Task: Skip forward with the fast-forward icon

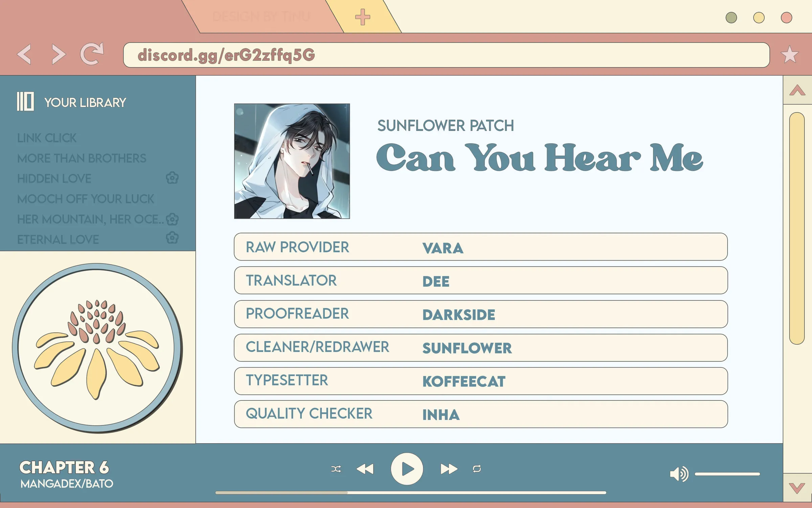Action: [449, 469]
